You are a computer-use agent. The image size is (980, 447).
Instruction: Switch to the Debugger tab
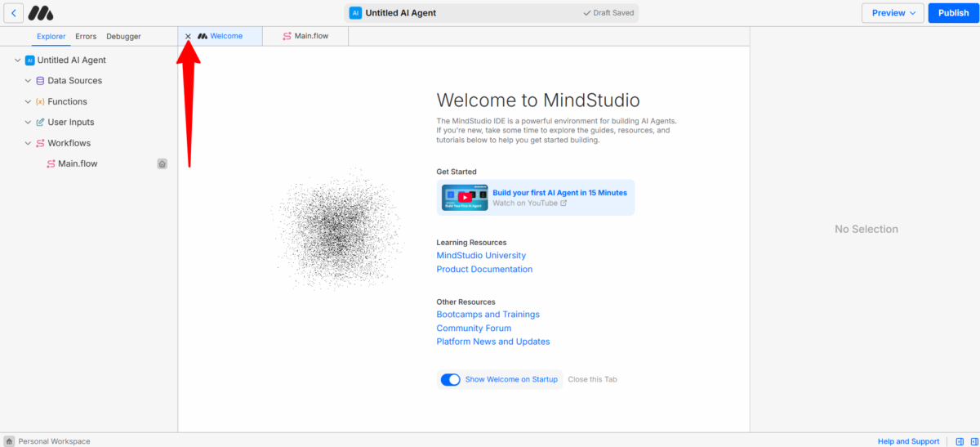pos(123,36)
